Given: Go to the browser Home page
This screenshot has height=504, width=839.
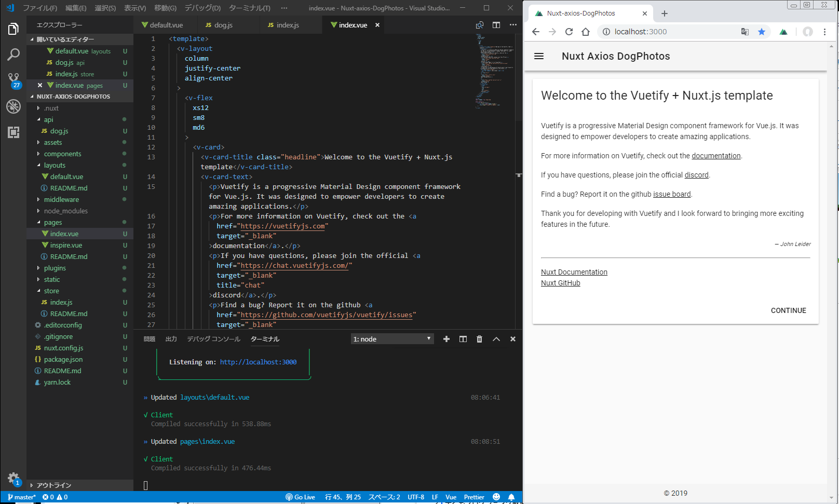Looking at the screenshot, I should [x=586, y=32].
